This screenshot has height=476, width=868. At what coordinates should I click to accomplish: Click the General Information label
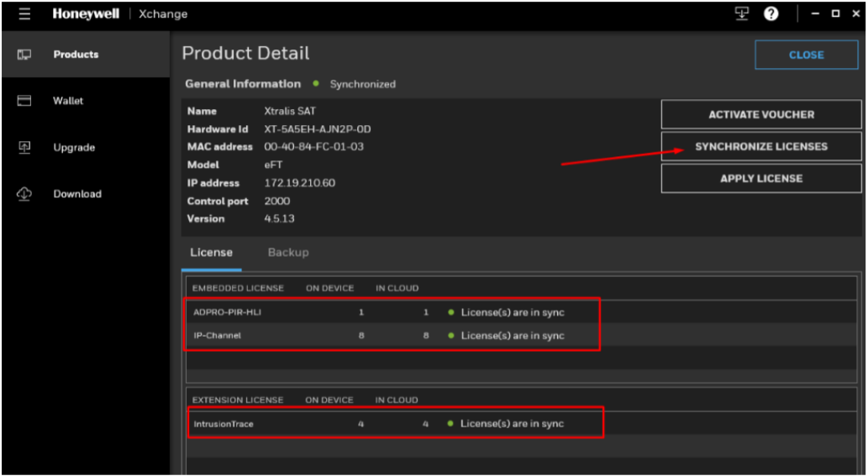[243, 84]
